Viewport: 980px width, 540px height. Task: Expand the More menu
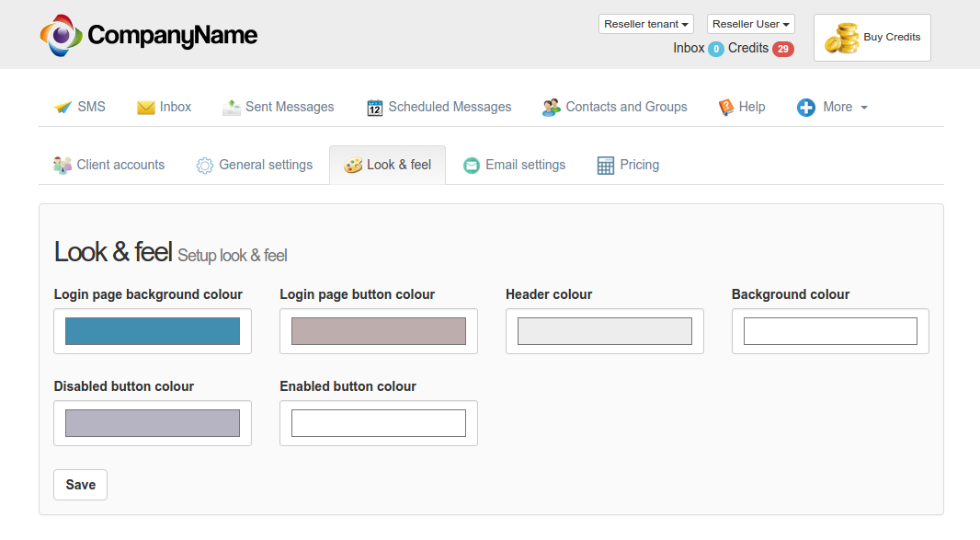[833, 108]
